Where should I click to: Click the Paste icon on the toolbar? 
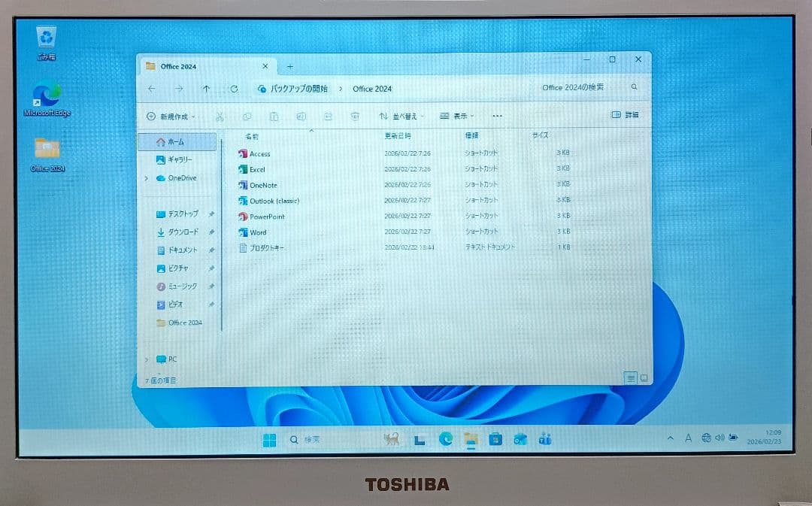click(x=275, y=117)
